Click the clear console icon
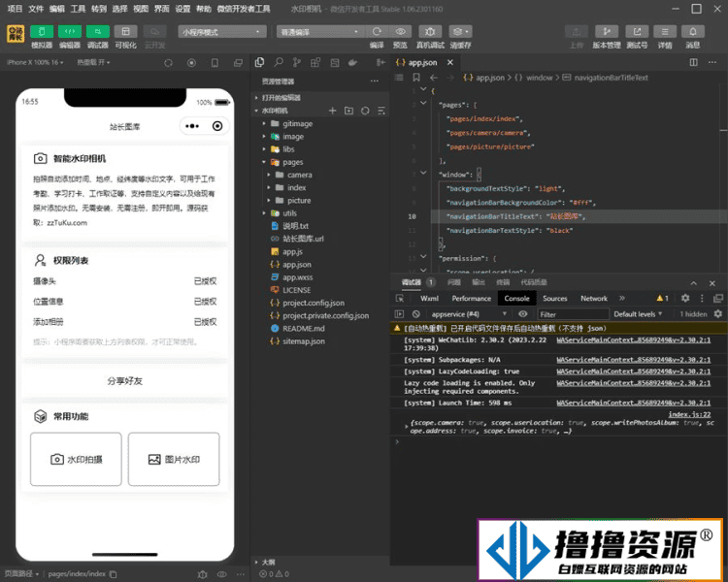 pyautogui.click(x=416, y=314)
